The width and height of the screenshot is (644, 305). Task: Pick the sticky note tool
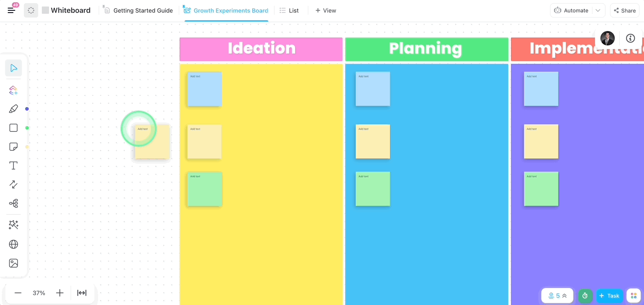coord(13,147)
